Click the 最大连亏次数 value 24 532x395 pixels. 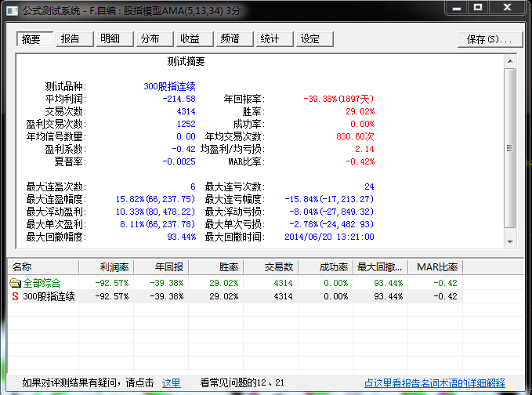point(369,187)
